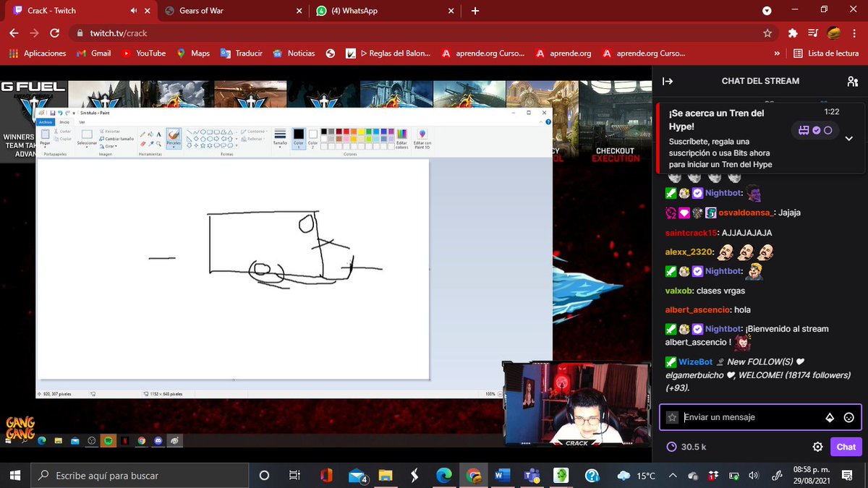Open Chrome tab search dropdown
Screen dimensions: 868x488
tap(767, 11)
